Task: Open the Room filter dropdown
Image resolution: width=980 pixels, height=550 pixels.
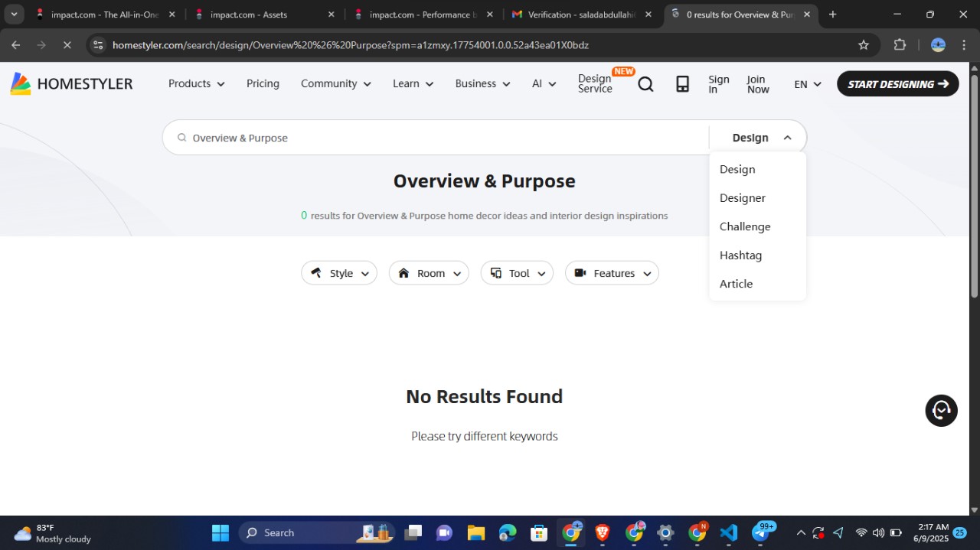Action: [x=429, y=273]
